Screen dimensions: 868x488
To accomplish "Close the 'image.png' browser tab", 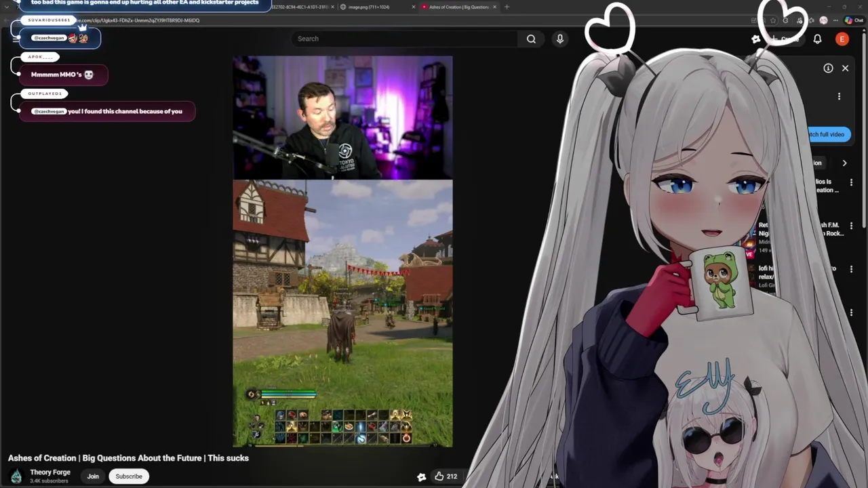I will click(x=414, y=7).
